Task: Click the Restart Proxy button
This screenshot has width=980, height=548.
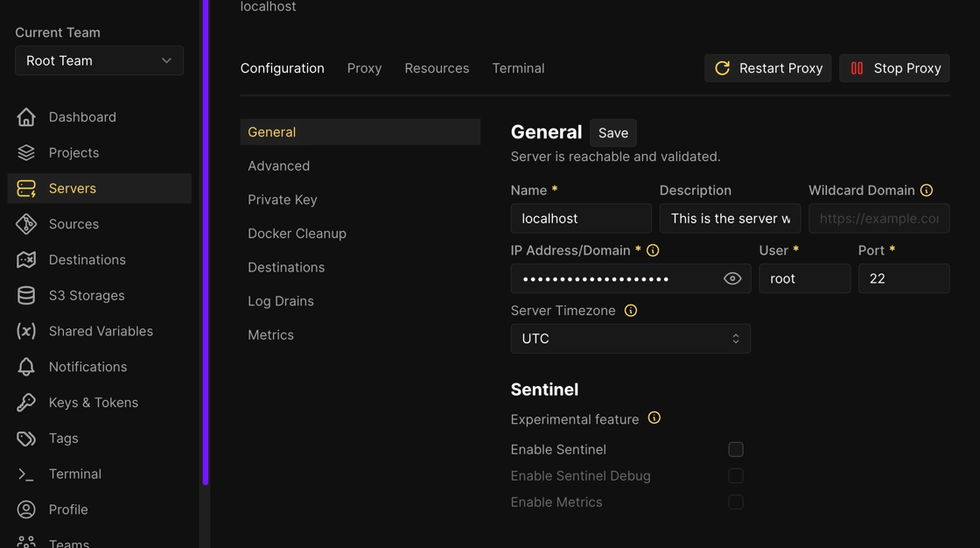Action: click(767, 68)
